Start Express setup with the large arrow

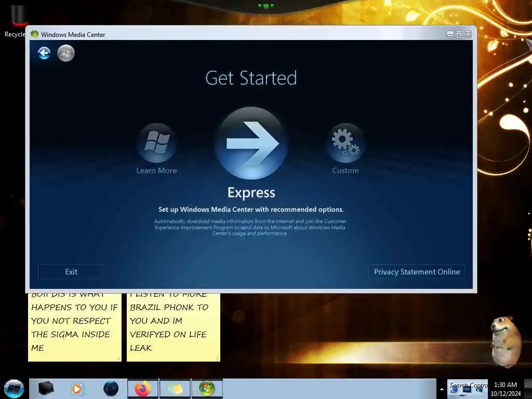[x=251, y=143]
